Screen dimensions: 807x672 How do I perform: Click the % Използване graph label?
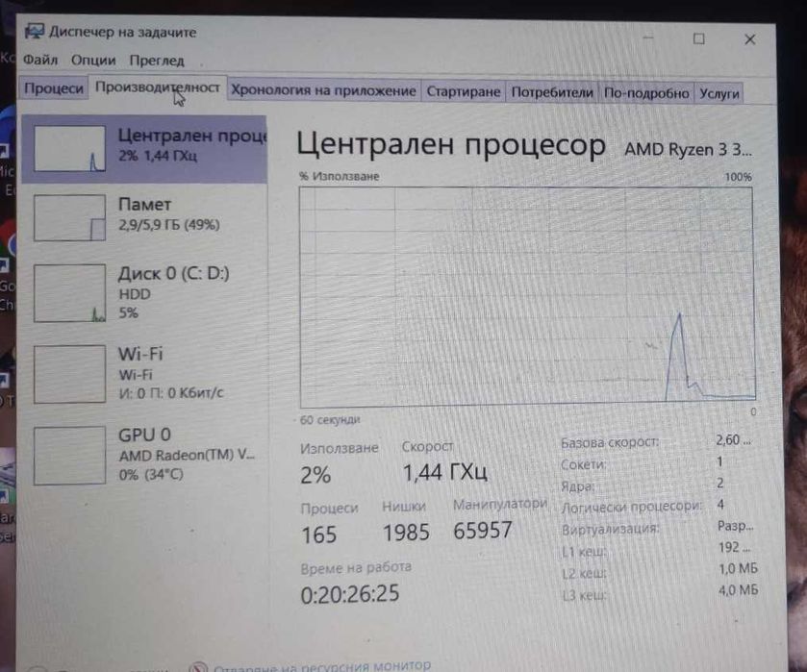click(x=340, y=177)
